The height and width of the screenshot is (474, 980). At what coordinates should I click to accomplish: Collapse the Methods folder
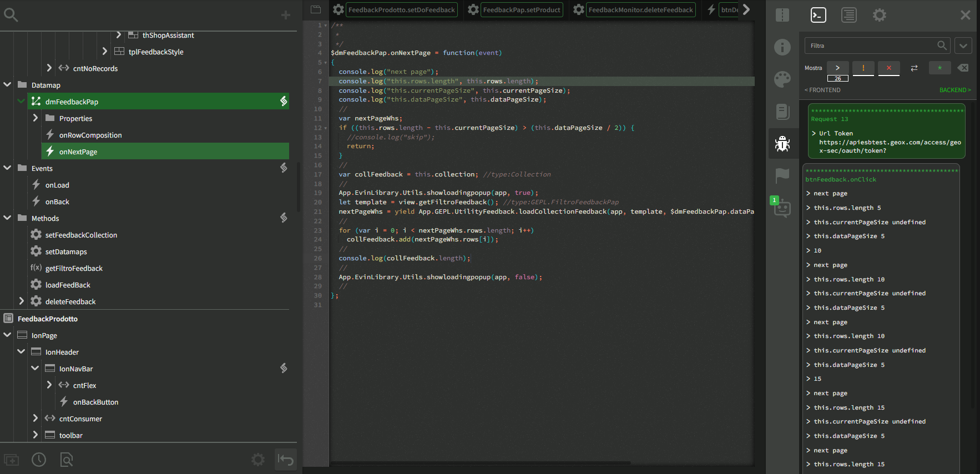point(7,218)
